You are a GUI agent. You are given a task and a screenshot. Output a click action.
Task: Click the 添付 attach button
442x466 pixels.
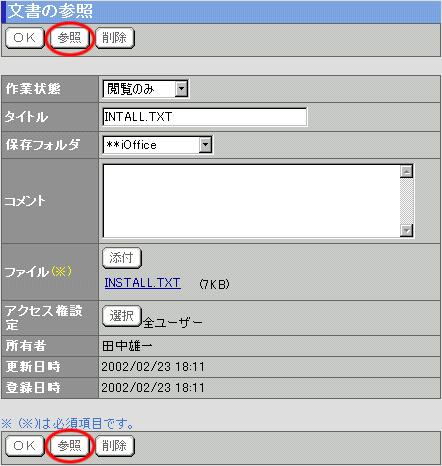coord(122,258)
